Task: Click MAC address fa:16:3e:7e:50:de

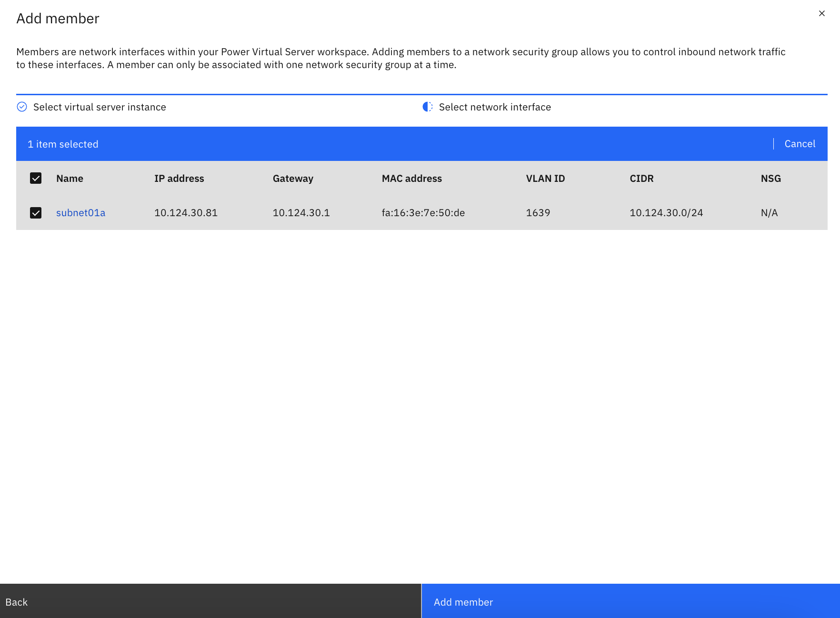Action: [423, 213]
